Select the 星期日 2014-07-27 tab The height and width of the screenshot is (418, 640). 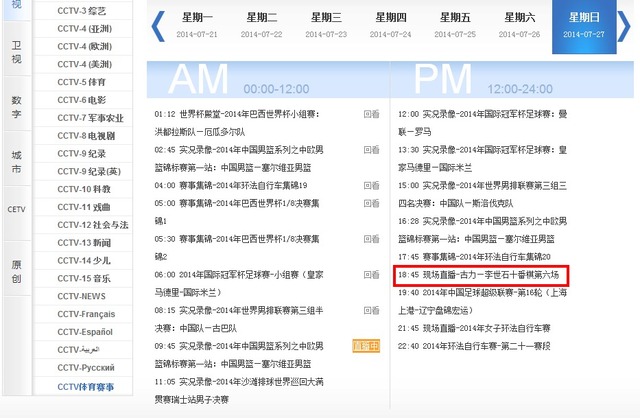point(584,27)
